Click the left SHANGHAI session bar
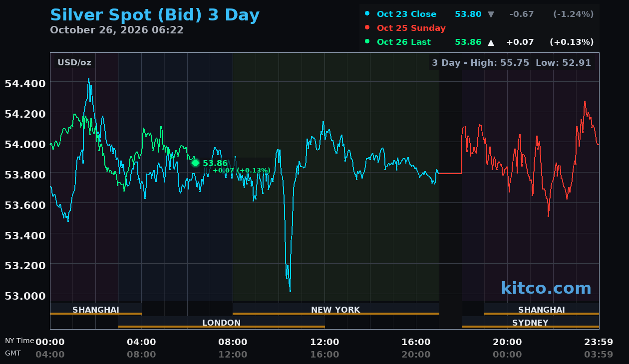Viewport: 629px width, 364px height. pos(96,309)
